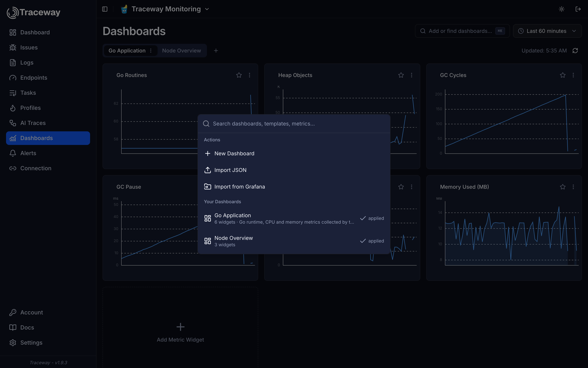588x368 pixels.
Task: Select Go Application in Your Dashboards list
Action: (x=294, y=219)
